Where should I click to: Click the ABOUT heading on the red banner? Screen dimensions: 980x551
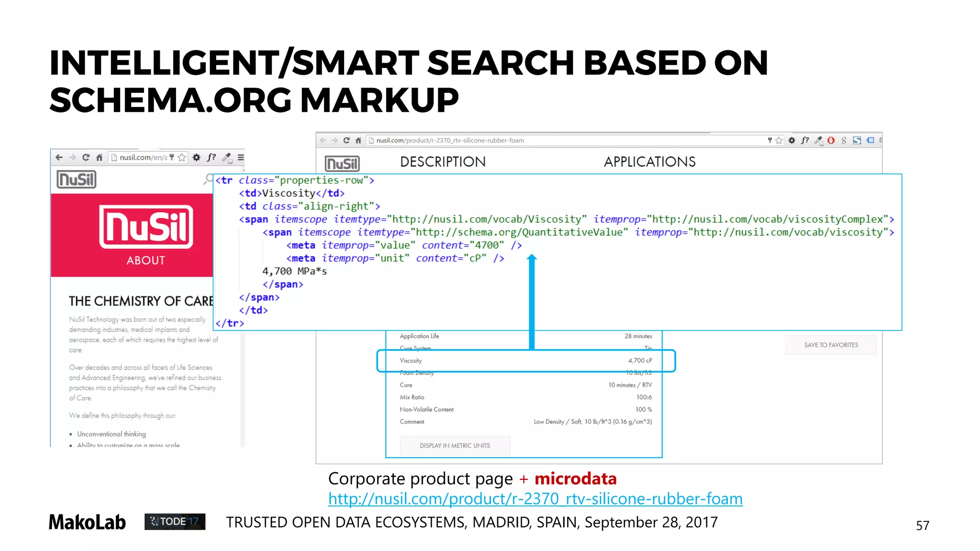point(145,260)
